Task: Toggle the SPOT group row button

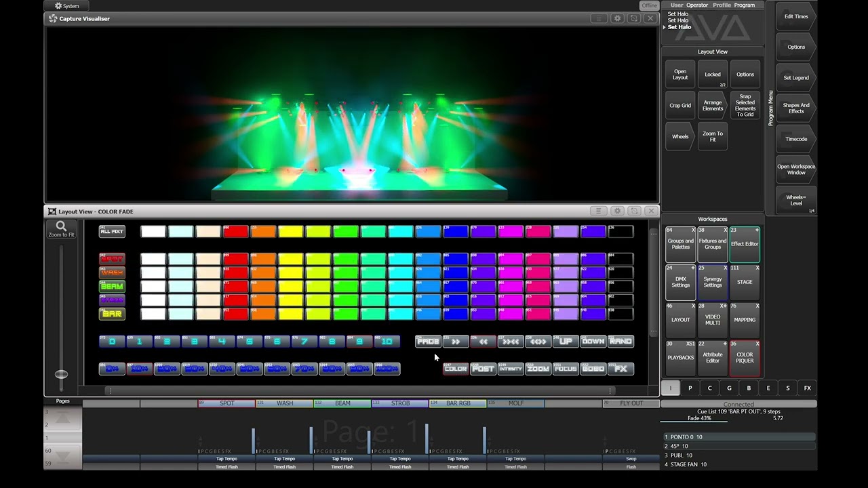Action: coord(112,259)
